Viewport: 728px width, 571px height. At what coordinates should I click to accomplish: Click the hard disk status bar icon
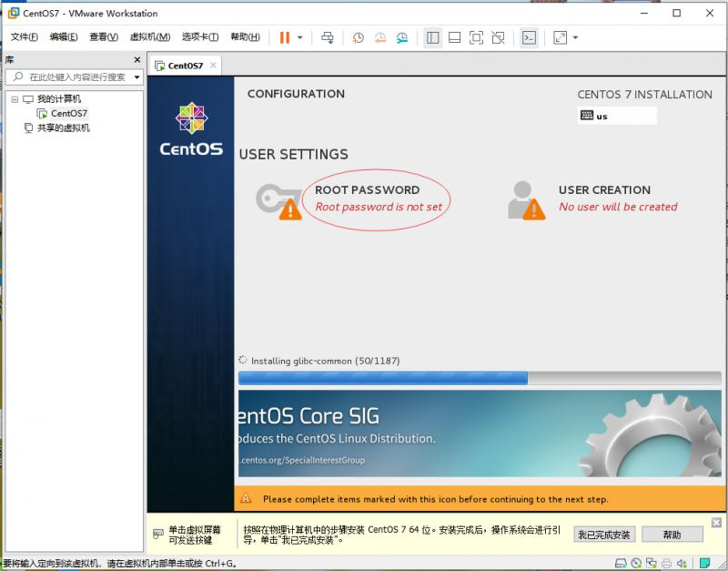621,564
